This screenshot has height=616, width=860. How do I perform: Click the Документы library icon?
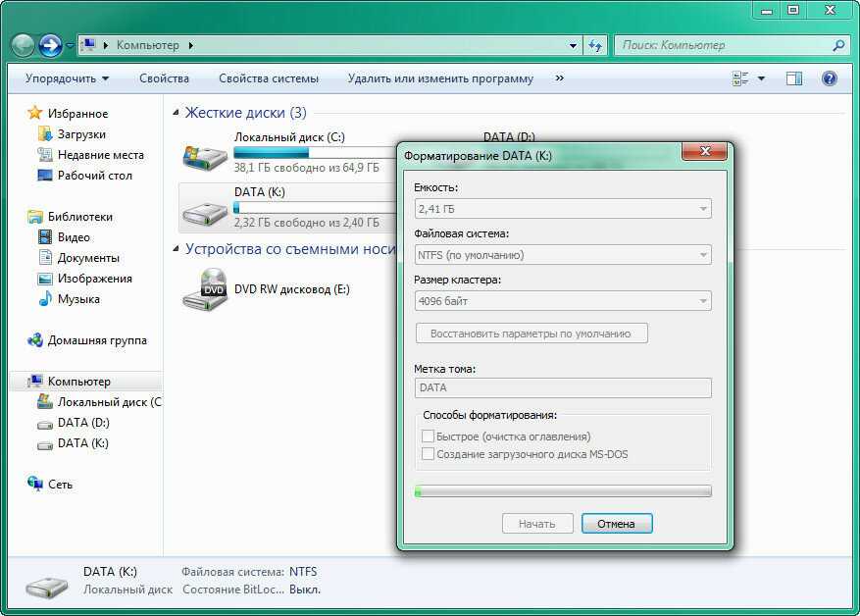click(44, 257)
